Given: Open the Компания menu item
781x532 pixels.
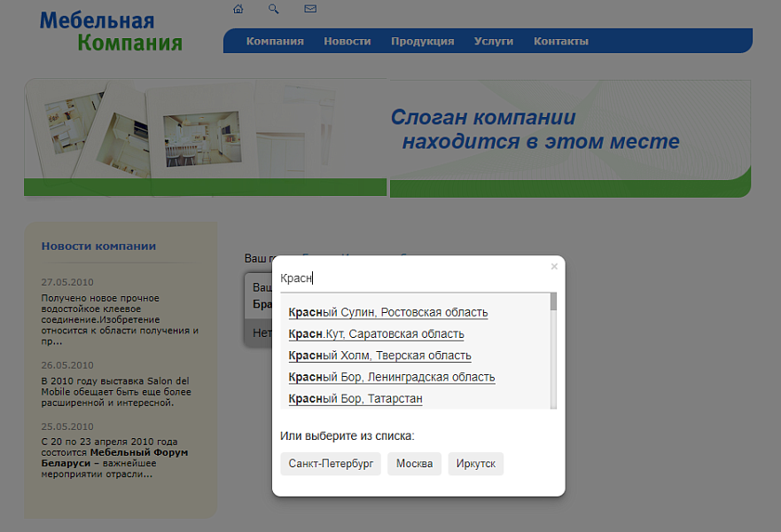Looking at the screenshot, I should [276, 40].
